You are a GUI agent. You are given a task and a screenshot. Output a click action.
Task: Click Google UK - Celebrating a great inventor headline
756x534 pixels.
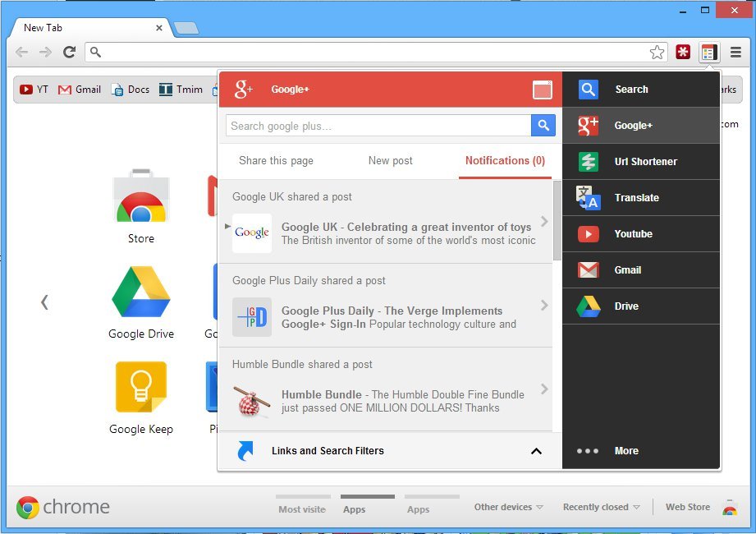[406, 227]
